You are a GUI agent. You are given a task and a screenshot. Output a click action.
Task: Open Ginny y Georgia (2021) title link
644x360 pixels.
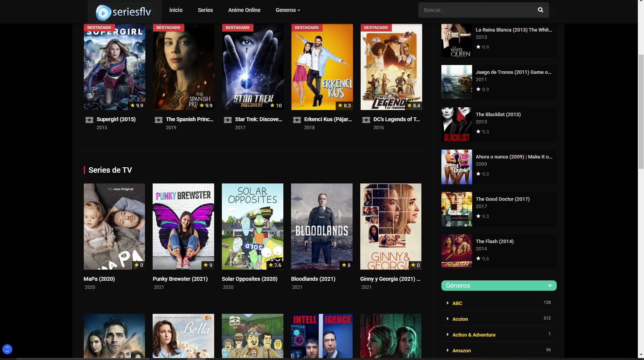point(390,279)
